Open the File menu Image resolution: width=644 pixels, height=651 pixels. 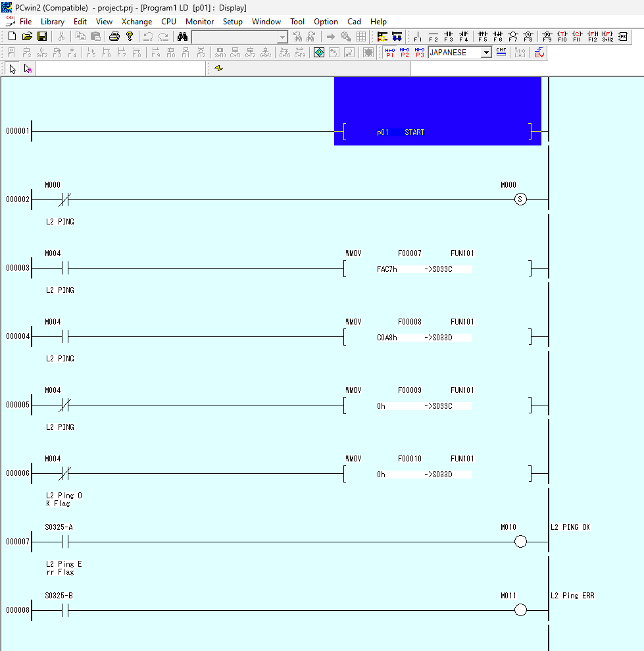pyautogui.click(x=25, y=22)
